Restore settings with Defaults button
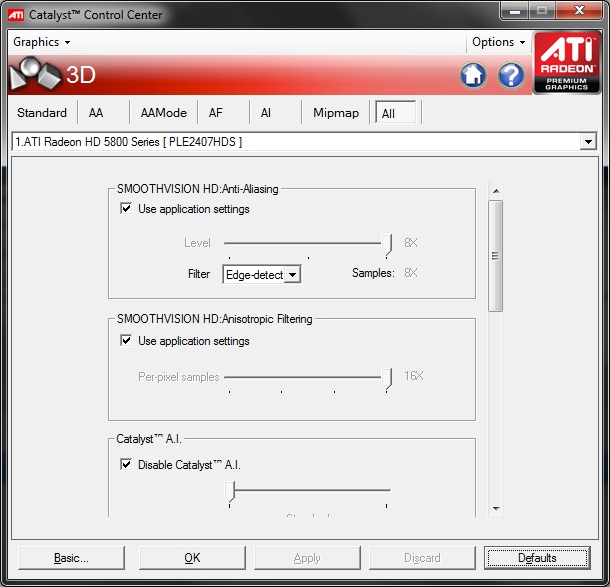The height and width of the screenshot is (587, 610). coord(537,558)
